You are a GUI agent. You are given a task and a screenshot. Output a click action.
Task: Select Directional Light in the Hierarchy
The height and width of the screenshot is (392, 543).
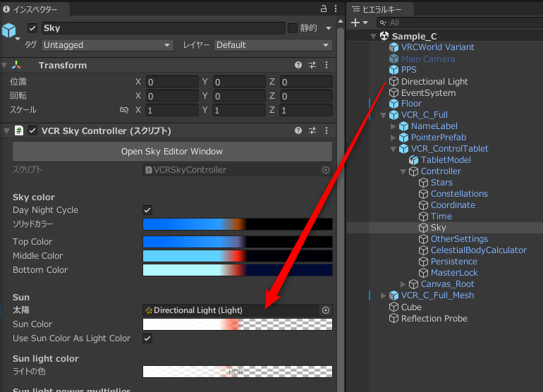[x=434, y=82]
